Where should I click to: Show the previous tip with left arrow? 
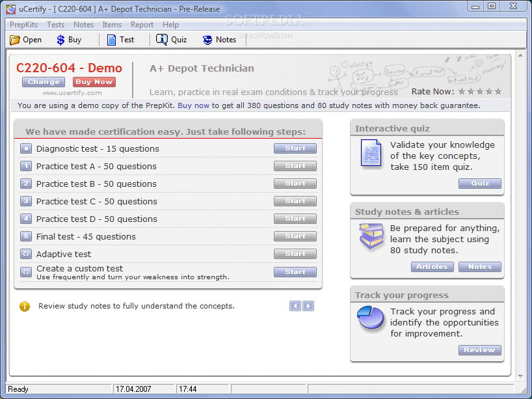pyautogui.click(x=295, y=306)
